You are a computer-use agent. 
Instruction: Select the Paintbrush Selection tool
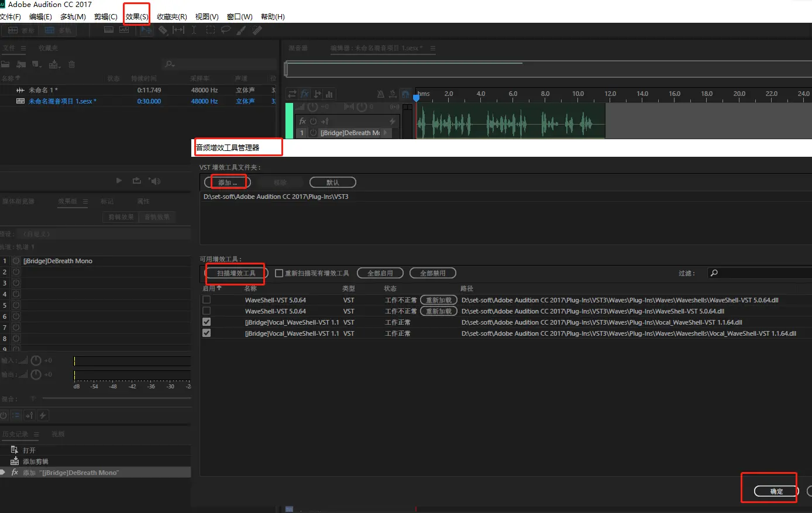pos(240,30)
